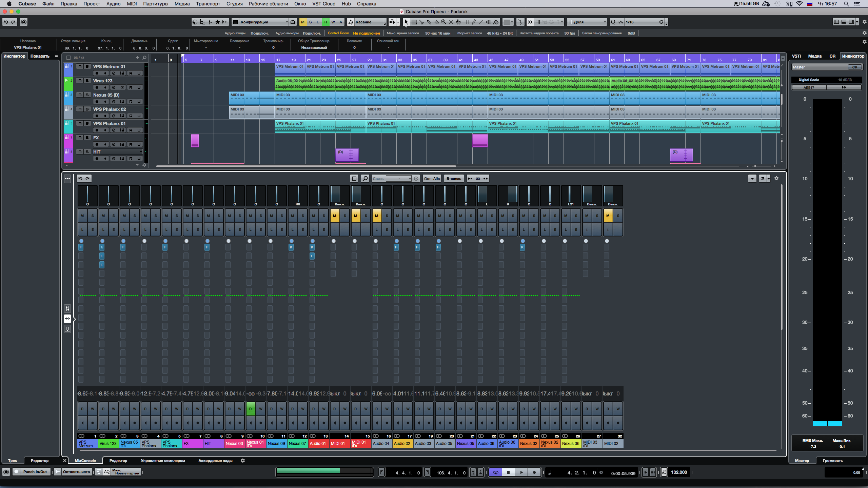This screenshot has height=488, width=868.
Task: Switch to the Управление семплером tab
Action: pos(163,461)
